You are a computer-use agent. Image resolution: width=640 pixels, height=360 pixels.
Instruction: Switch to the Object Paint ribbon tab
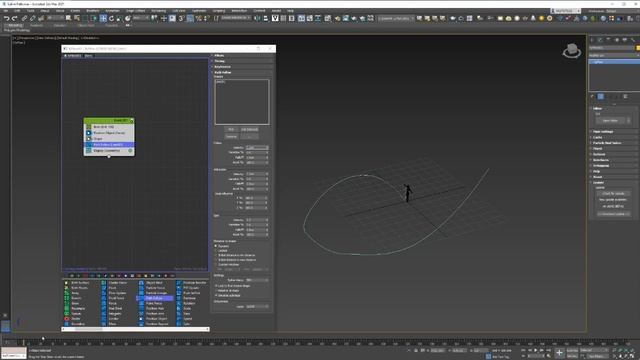click(86, 25)
